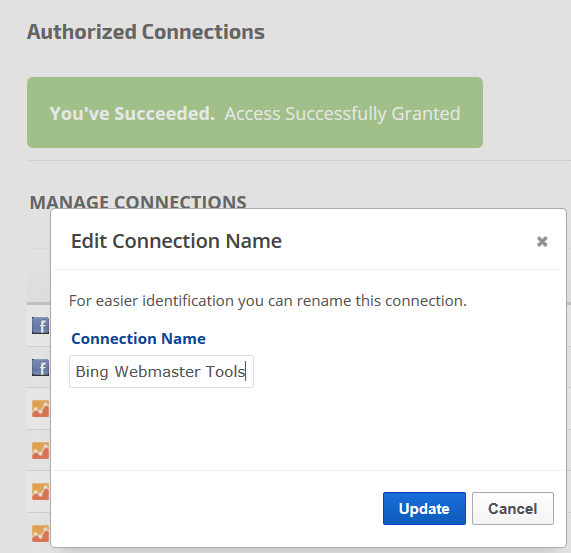Select the third orange analytics chart icon
This screenshot has height=553, width=571.
coord(40,491)
